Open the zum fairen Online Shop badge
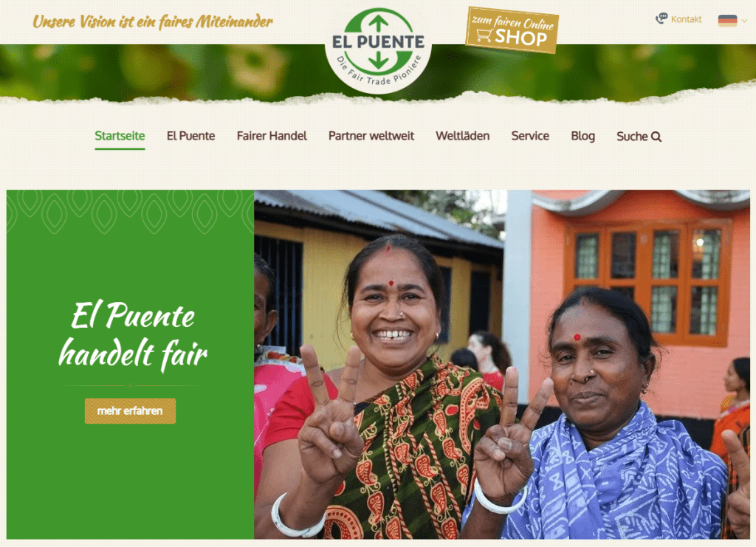756x547 pixels. 512,30
